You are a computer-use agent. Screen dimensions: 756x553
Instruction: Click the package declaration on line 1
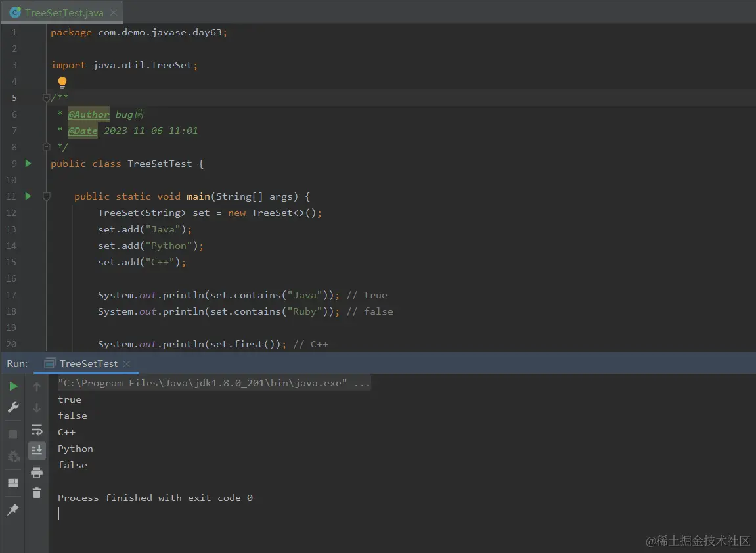click(139, 32)
